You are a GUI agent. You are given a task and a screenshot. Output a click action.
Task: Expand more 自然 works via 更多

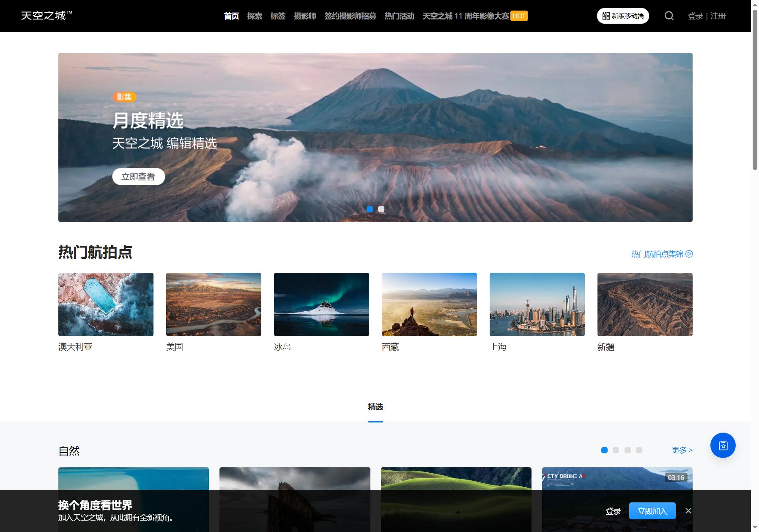click(682, 450)
